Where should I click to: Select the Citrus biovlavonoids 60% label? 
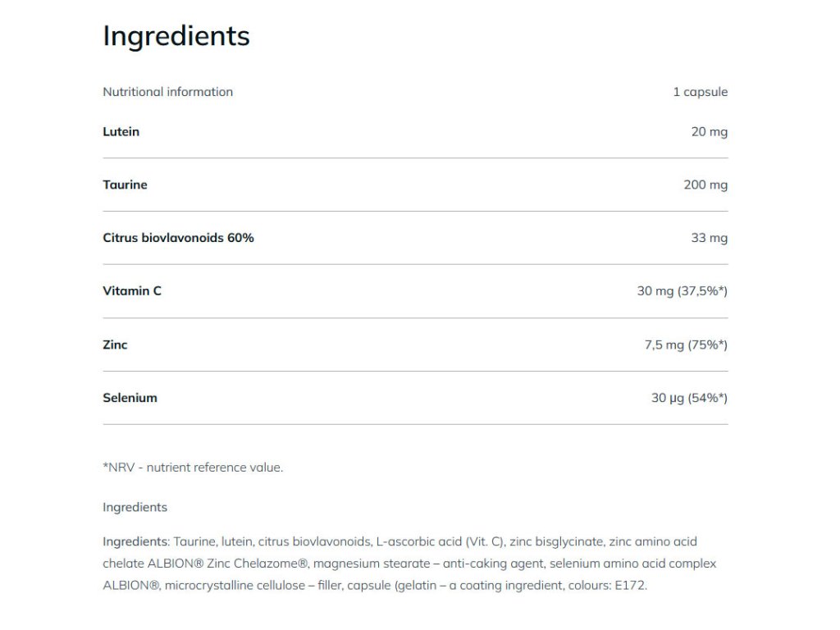[178, 238]
